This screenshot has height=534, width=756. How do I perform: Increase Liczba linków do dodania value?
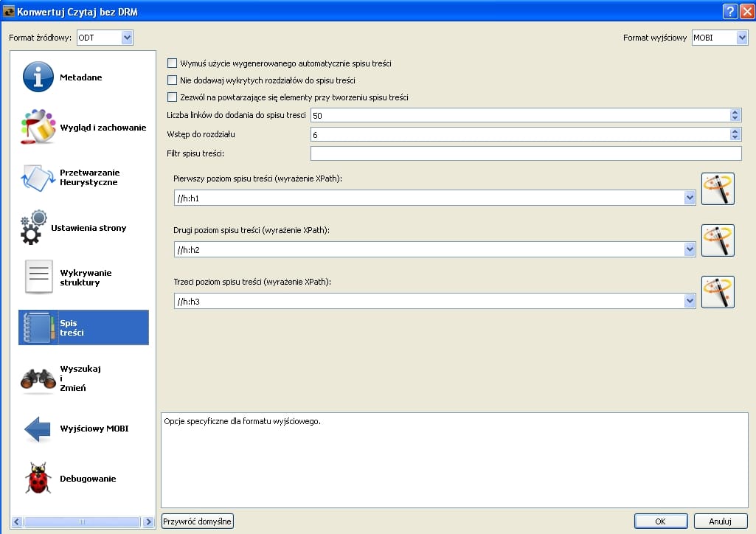coord(735,112)
